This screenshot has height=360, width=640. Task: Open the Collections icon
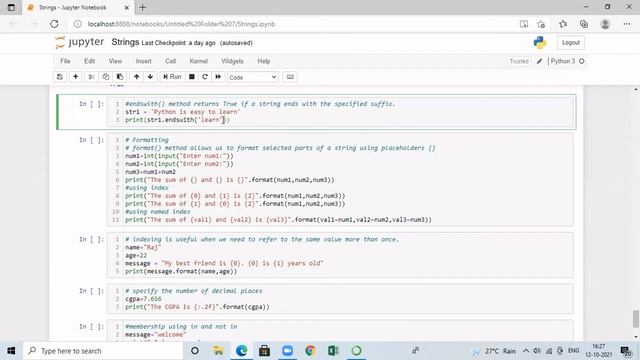pyautogui.click(x=584, y=24)
